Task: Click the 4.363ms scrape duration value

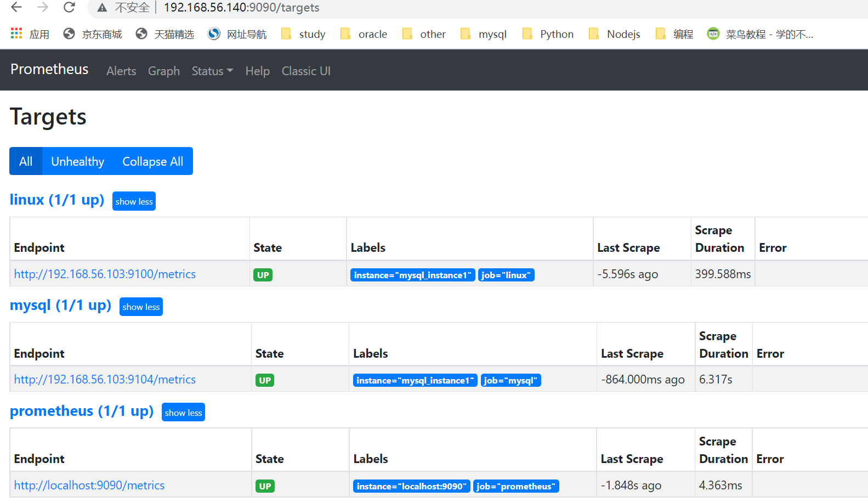Action: 721,485
